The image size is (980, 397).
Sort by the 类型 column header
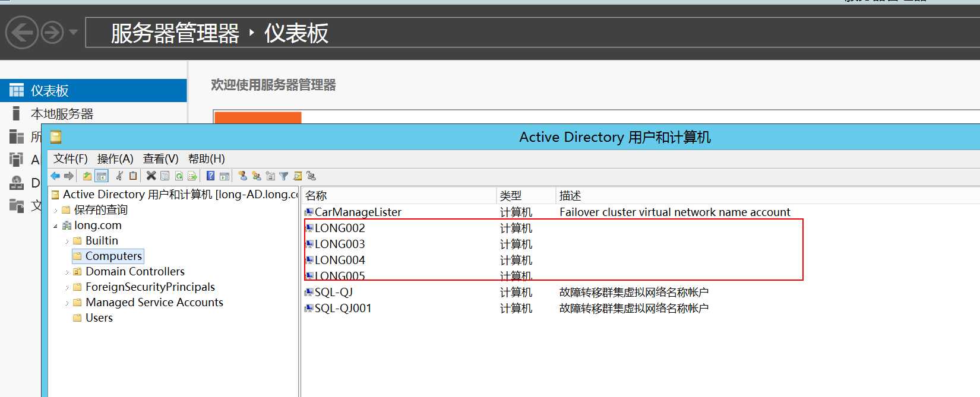pyautogui.click(x=526, y=195)
